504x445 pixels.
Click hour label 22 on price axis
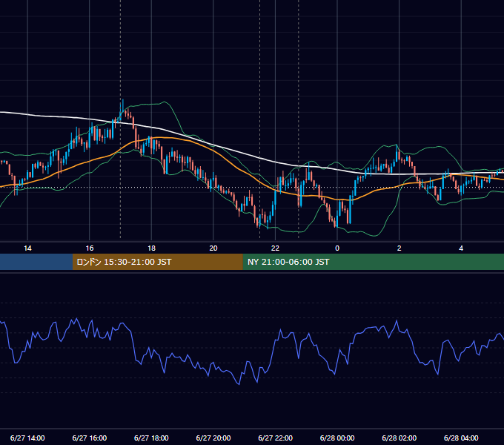[275, 248]
